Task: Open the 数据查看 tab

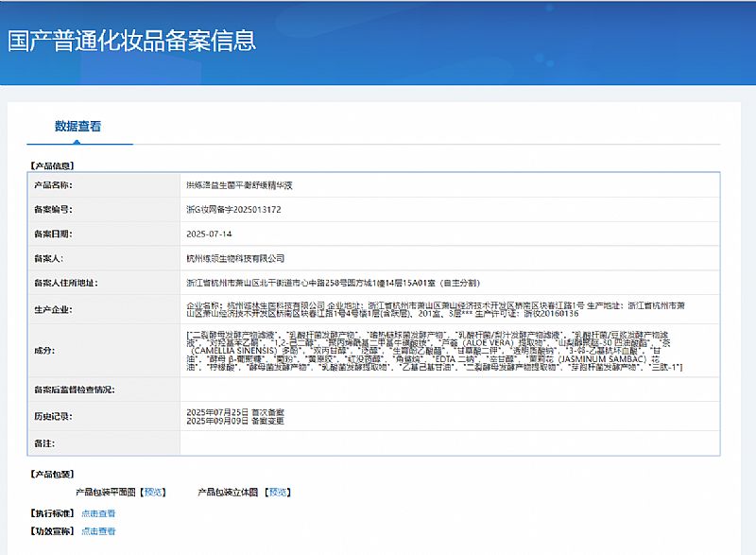Action: [x=77, y=126]
